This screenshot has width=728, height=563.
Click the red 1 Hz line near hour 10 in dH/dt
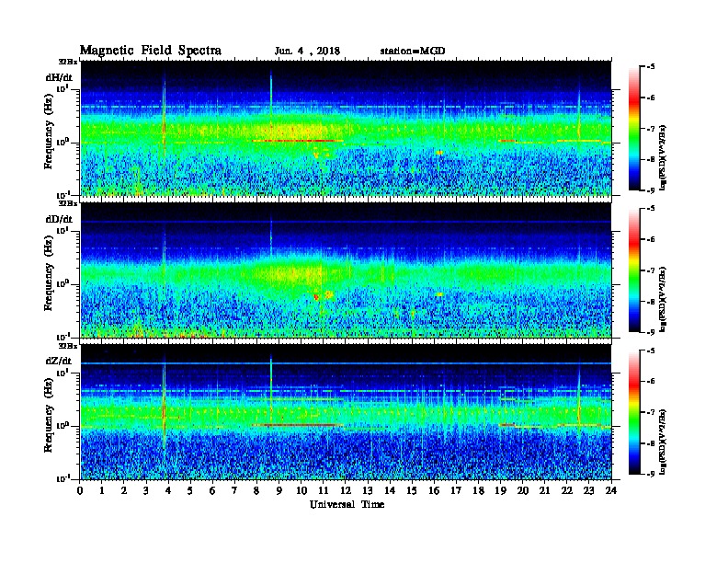pyautogui.click(x=297, y=140)
